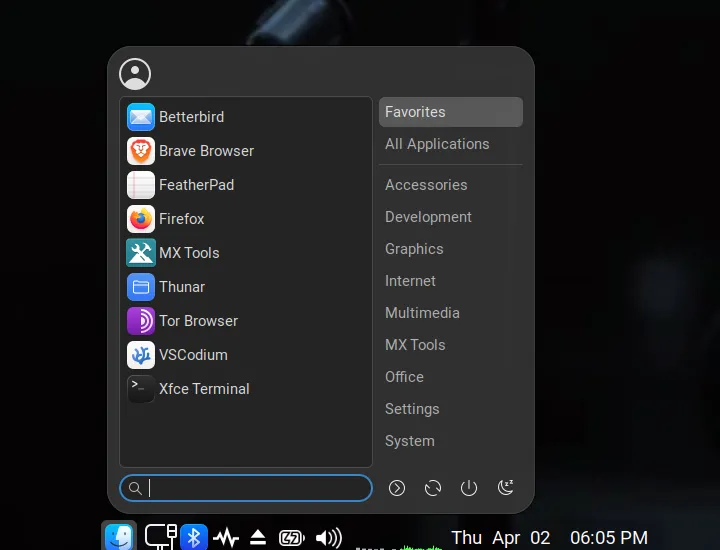Focus the application search field

pyautogui.click(x=246, y=488)
